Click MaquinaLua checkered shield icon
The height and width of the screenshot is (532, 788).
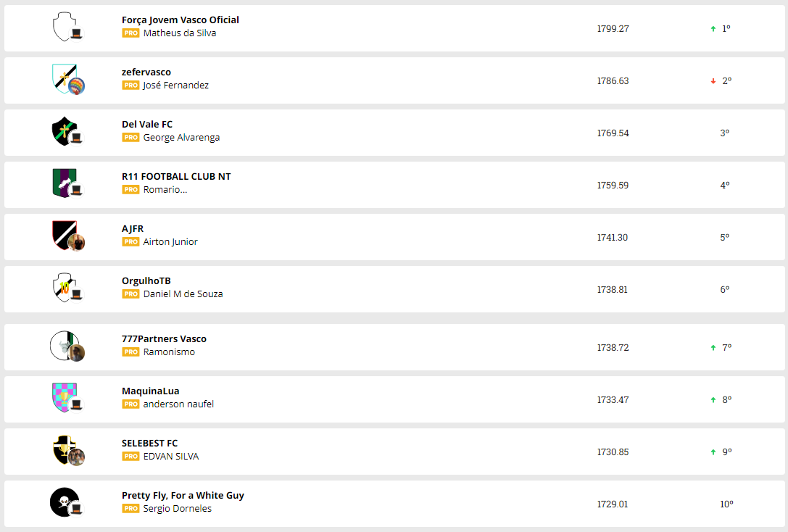[x=64, y=396]
